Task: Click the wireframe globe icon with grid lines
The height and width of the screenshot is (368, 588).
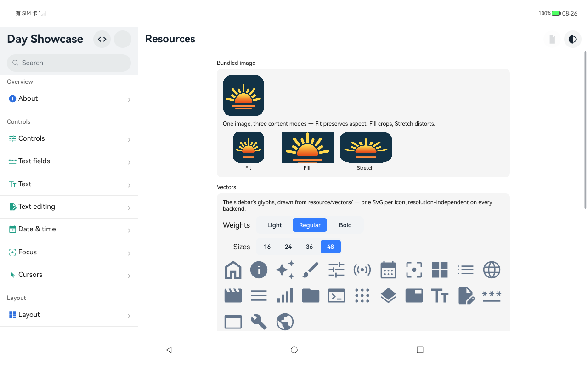Action: pyautogui.click(x=492, y=270)
